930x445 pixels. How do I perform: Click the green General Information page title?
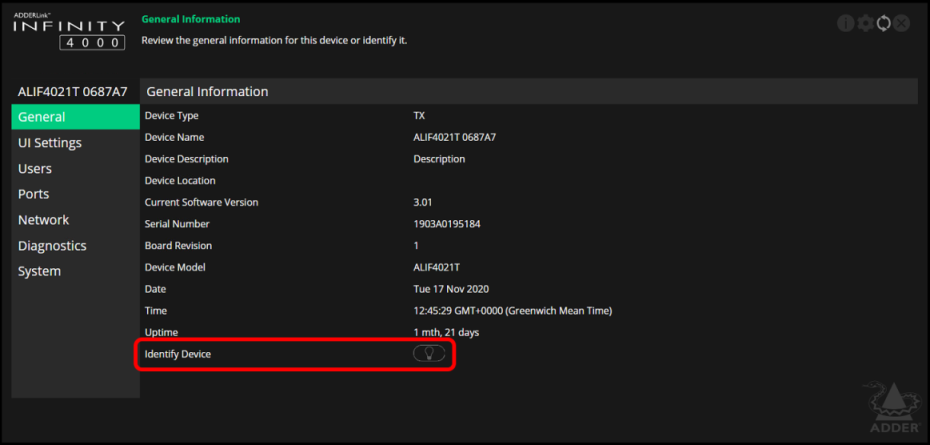click(x=191, y=19)
